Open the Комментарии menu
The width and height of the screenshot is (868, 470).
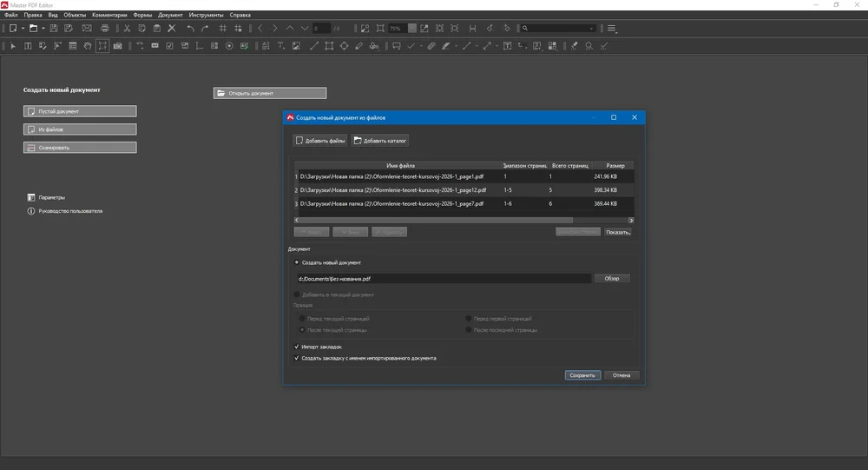tap(109, 15)
